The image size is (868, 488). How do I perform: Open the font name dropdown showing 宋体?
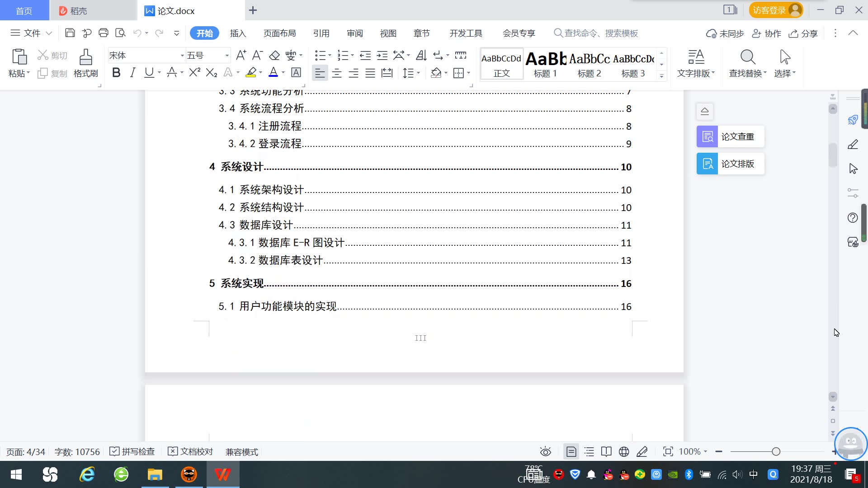pyautogui.click(x=182, y=56)
